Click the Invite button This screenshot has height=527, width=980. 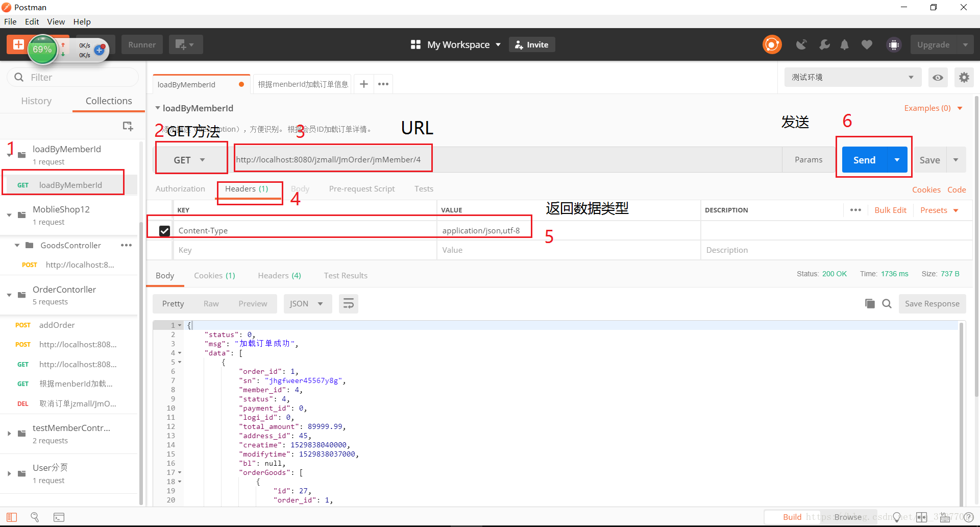(532, 45)
